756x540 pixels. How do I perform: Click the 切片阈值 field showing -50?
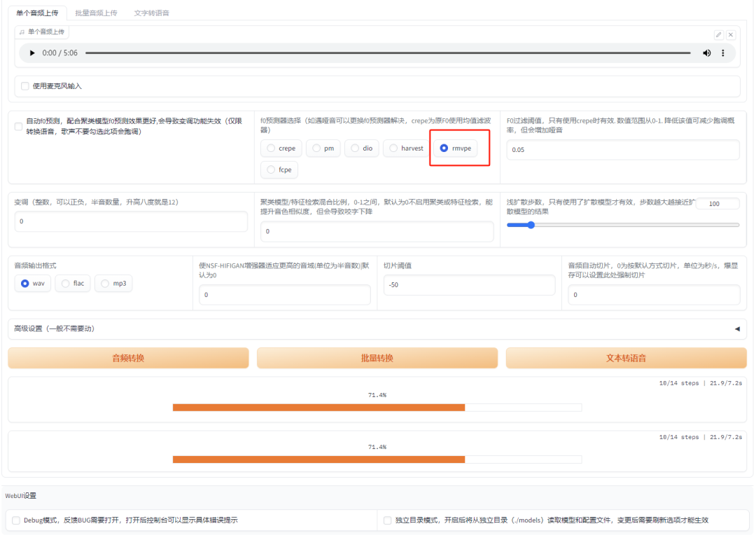tap(469, 285)
